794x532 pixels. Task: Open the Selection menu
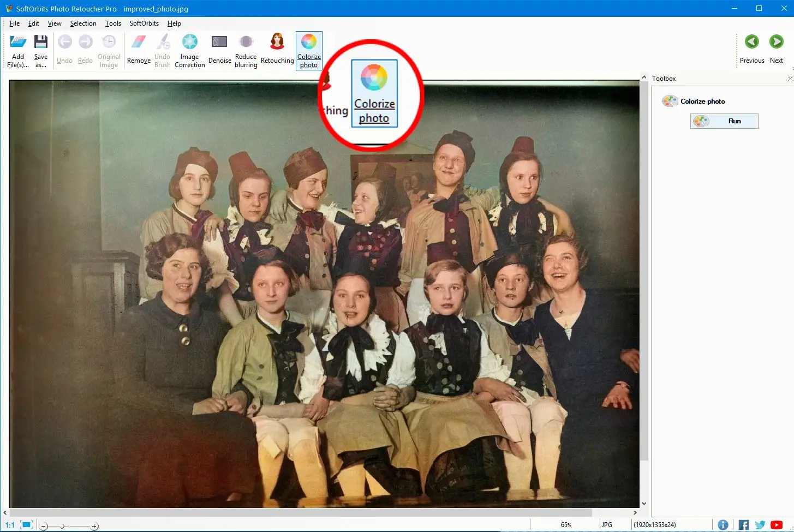click(83, 23)
